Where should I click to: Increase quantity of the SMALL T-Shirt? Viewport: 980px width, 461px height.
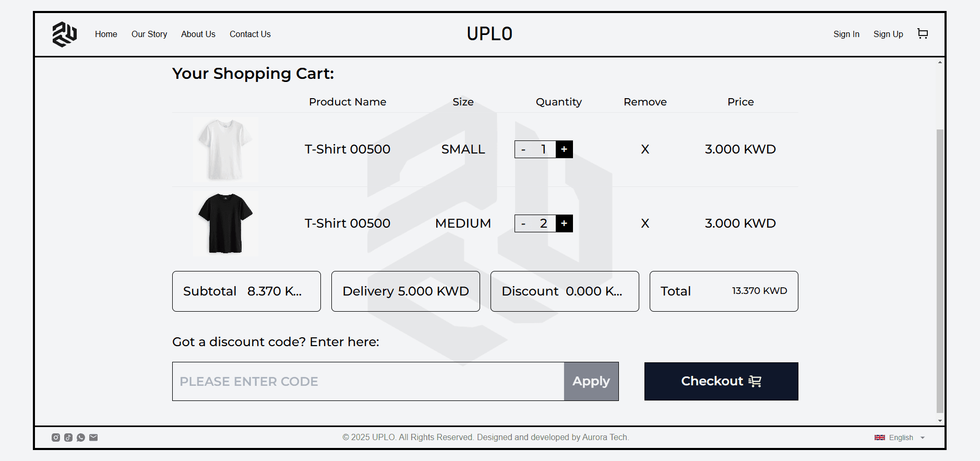564,149
